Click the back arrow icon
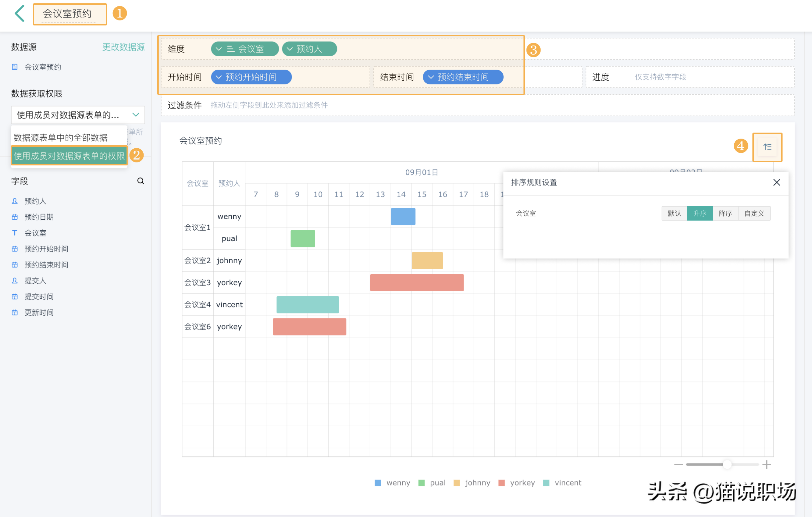 coord(19,14)
